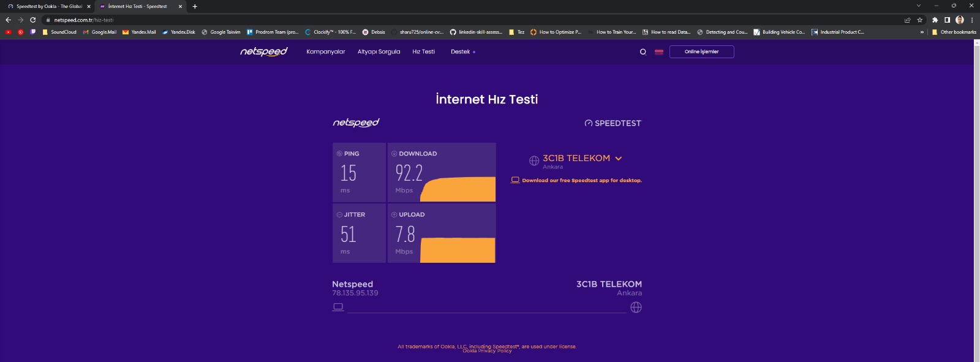Close the Speedtest by Ookla tab
The height and width of the screenshot is (362, 980).
pyautogui.click(x=89, y=7)
